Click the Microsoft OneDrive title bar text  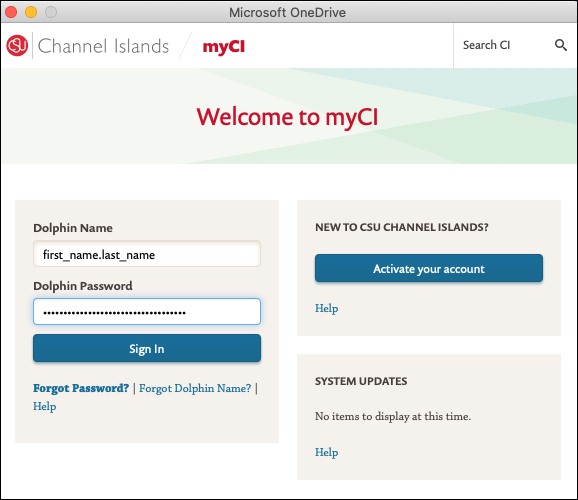coord(287,13)
